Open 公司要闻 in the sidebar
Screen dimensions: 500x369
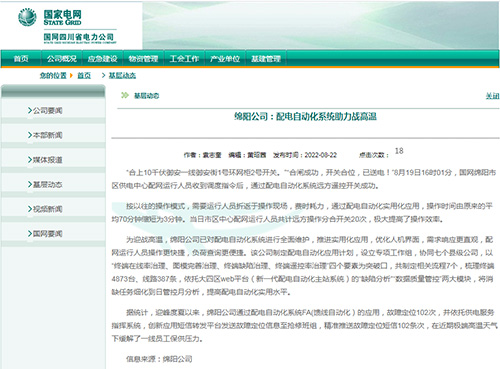point(48,111)
